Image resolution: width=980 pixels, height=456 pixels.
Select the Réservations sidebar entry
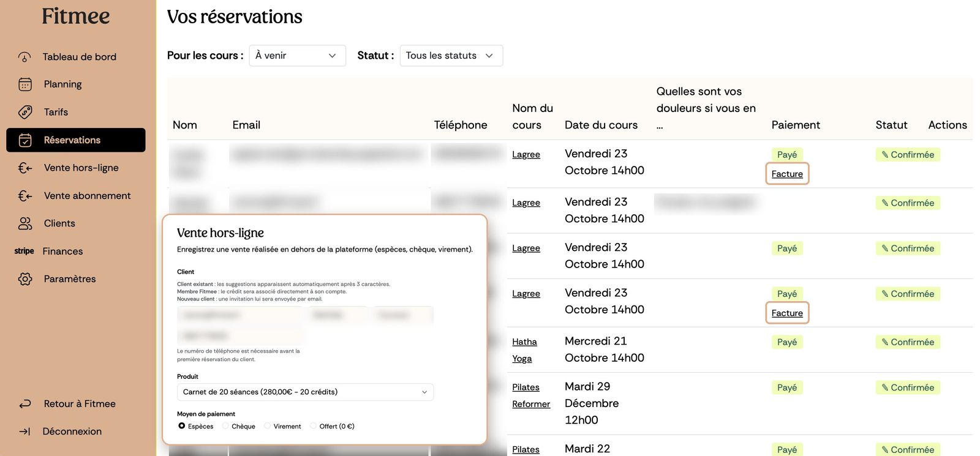coord(76,140)
